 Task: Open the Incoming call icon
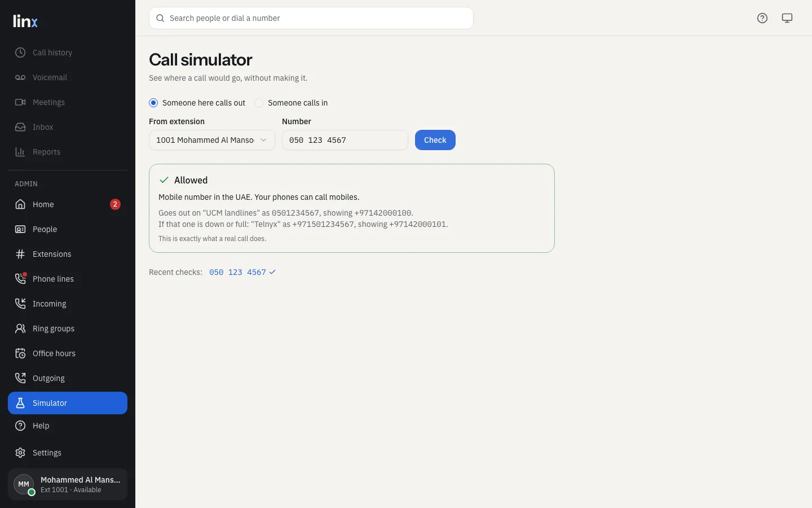(x=20, y=304)
